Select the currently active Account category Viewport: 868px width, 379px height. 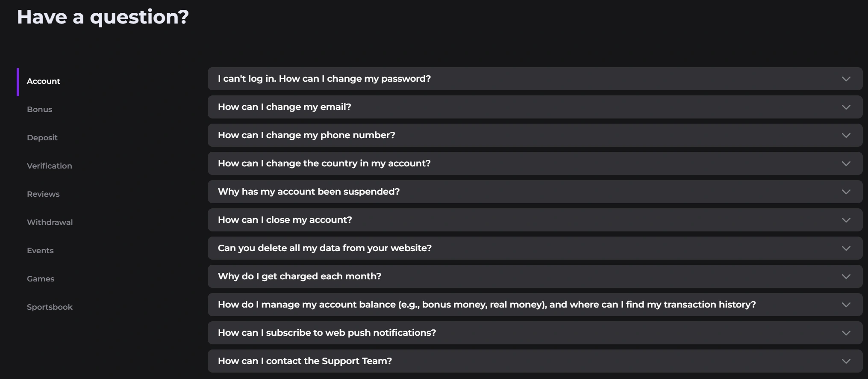[43, 81]
